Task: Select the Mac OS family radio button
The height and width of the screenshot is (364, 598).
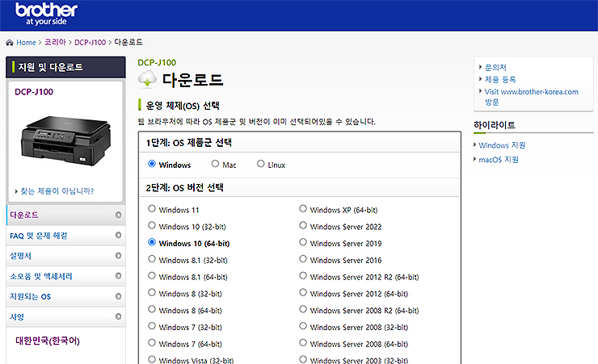Action: pyautogui.click(x=215, y=164)
